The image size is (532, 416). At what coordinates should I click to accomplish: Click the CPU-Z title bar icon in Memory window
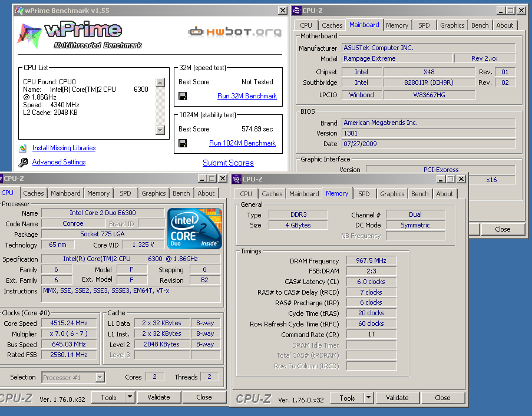(237, 179)
